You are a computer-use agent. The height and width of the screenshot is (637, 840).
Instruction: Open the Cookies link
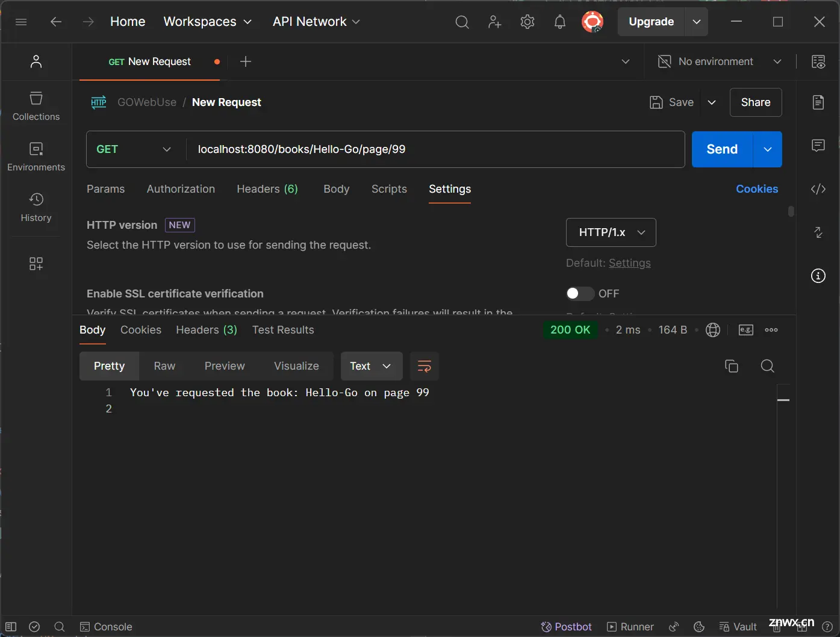pyautogui.click(x=757, y=189)
